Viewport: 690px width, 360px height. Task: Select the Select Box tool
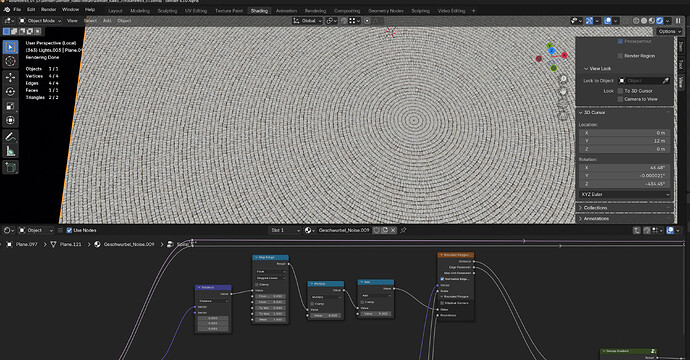tap(11, 47)
